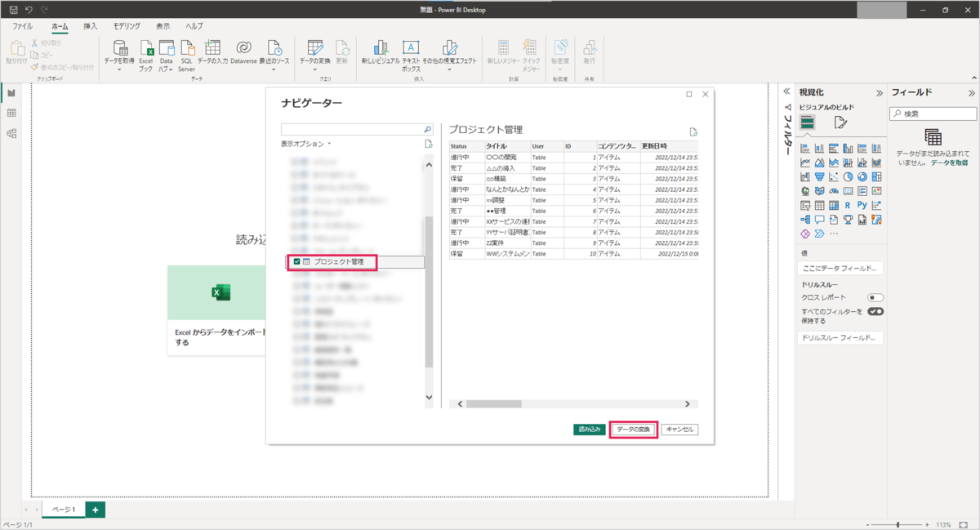
Task: Select the globe map visual
Action: pos(805,191)
